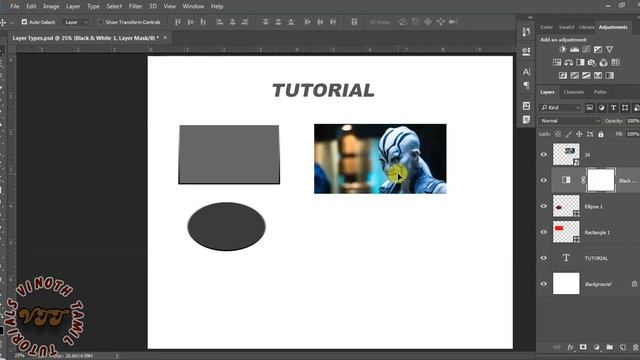Select the Rectangle 1 layer thumbnail
This screenshot has width=640, height=360.
coord(566,232)
